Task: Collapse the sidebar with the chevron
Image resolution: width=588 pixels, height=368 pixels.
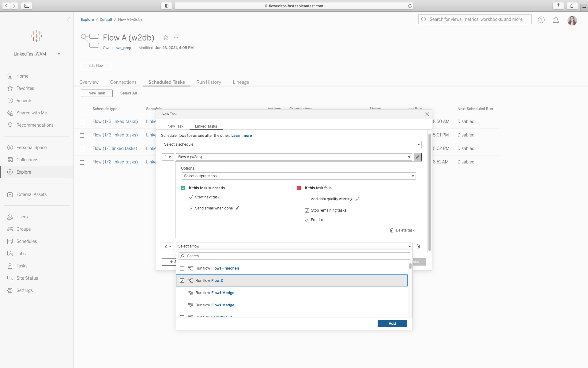Action: (68, 20)
